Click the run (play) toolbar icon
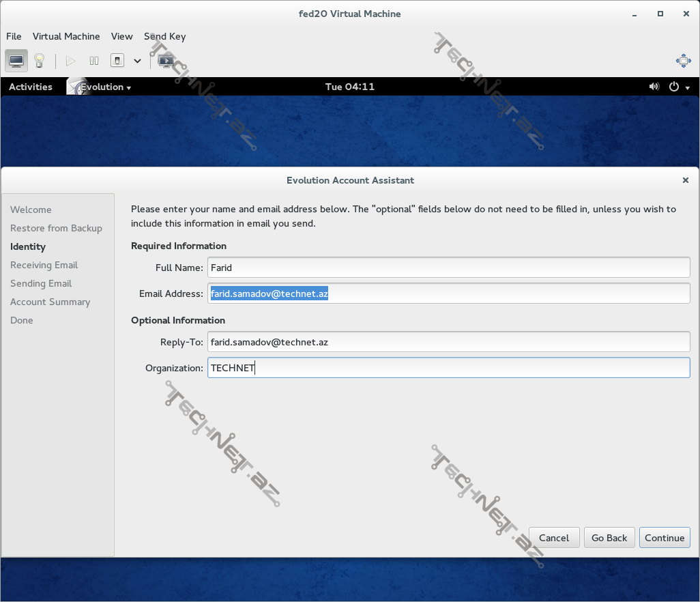 [x=70, y=60]
